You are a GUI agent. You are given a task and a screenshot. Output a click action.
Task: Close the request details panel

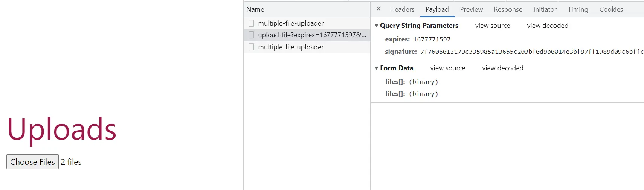click(x=378, y=9)
